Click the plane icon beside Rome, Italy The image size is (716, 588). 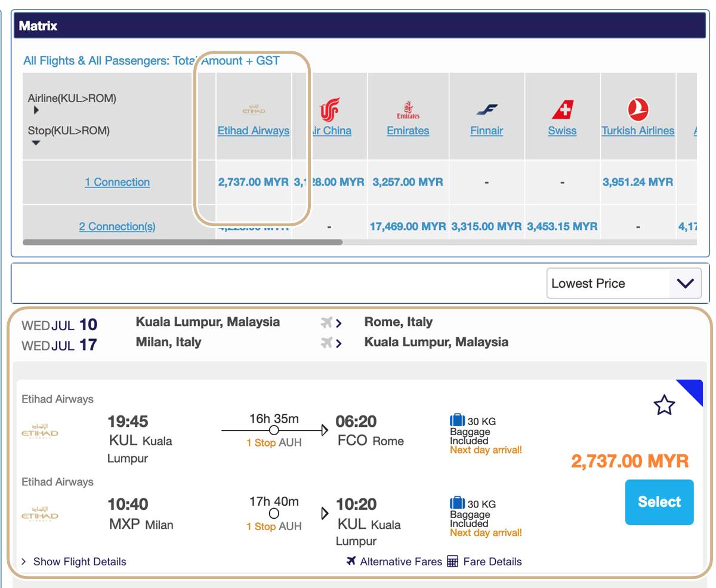pyautogui.click(x=326, y=322)
